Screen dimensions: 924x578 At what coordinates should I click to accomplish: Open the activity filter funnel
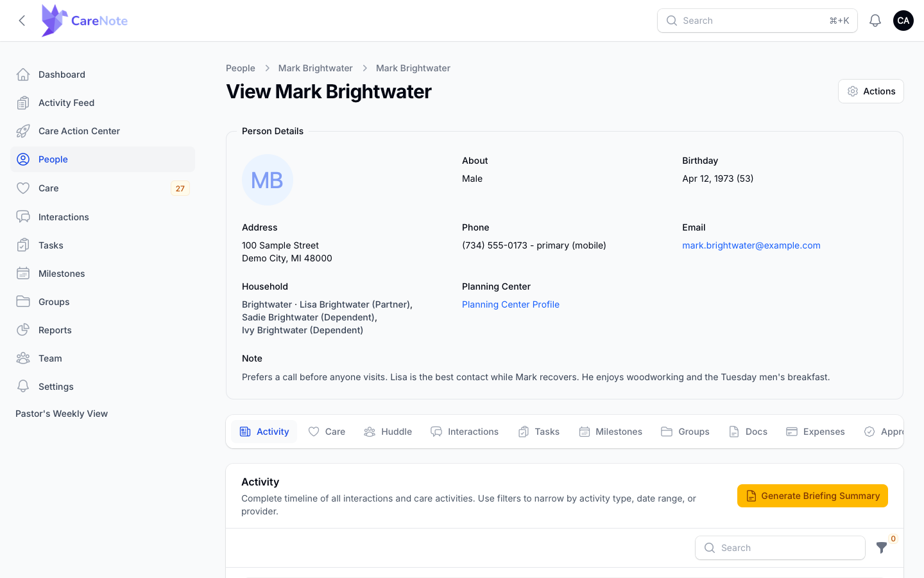coord(882,548)
